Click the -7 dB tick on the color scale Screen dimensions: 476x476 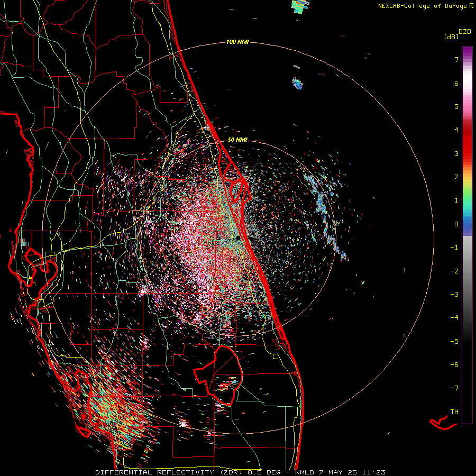(x=454, y=388)
